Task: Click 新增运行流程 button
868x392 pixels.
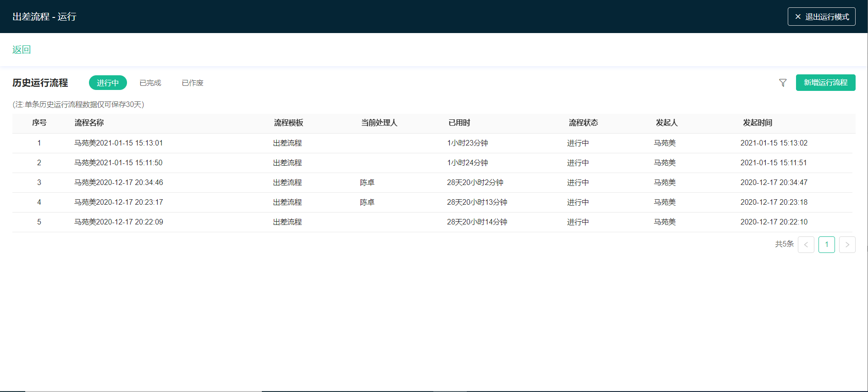Action: click(x=825, y=83)
